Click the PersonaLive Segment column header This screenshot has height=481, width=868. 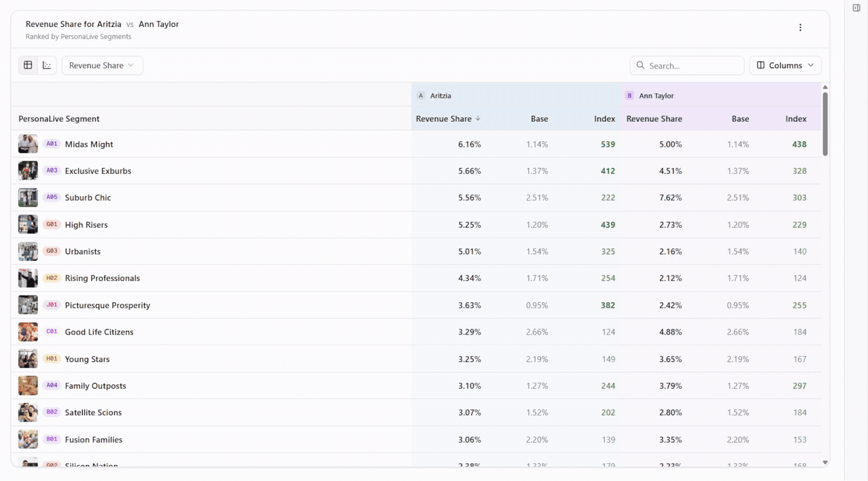tap(59, 119)
